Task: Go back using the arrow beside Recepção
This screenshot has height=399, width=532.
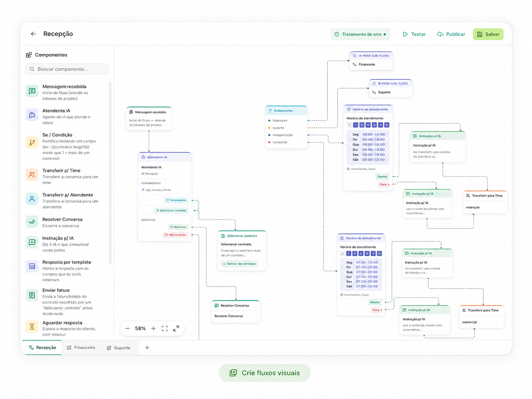Action: 33,34
